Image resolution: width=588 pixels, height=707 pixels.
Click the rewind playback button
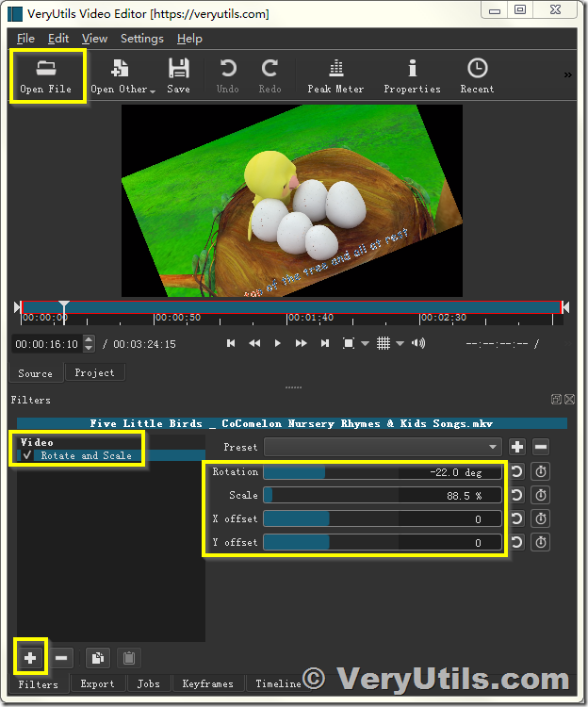coord(254,343)
